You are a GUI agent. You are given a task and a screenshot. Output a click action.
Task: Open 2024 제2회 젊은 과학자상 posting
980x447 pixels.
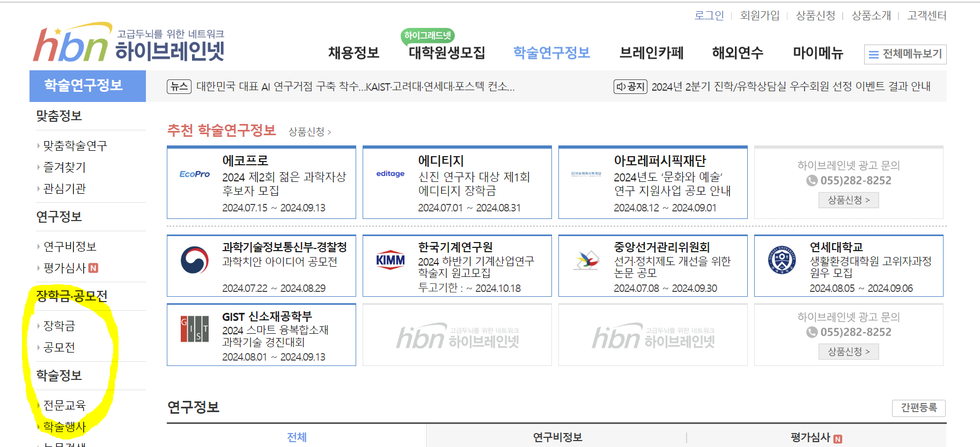[284, 184]
